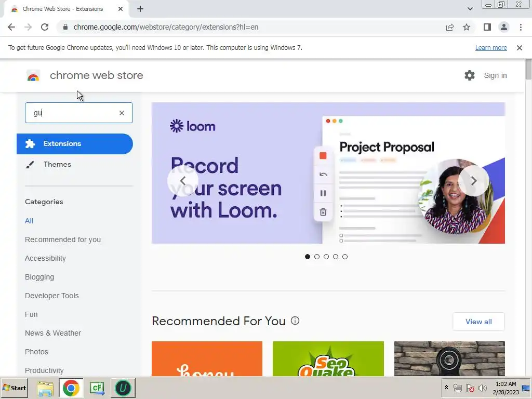Image resolution: width=532 pixels, height=399 pixels.
Task: Jump to the second carousel dot
Action: pyautogui.click(x=317, y=257)
